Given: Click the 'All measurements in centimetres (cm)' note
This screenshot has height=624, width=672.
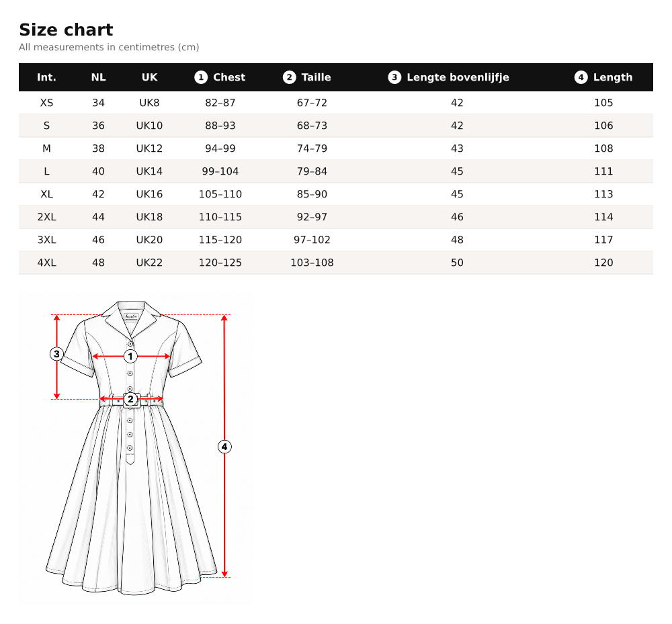Looking at the screenshot, I should click(x=109, y=47).
